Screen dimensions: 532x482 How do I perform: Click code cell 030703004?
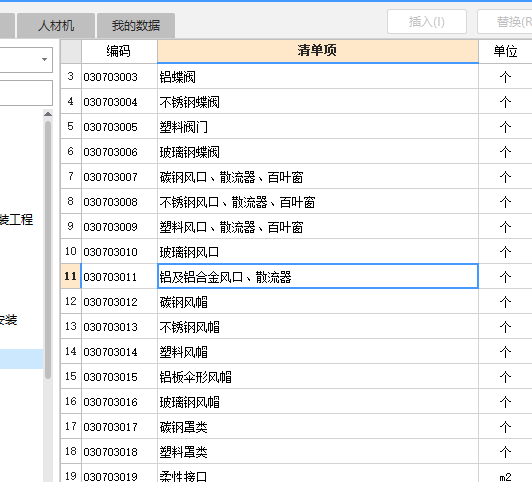(x=119, y=102)
